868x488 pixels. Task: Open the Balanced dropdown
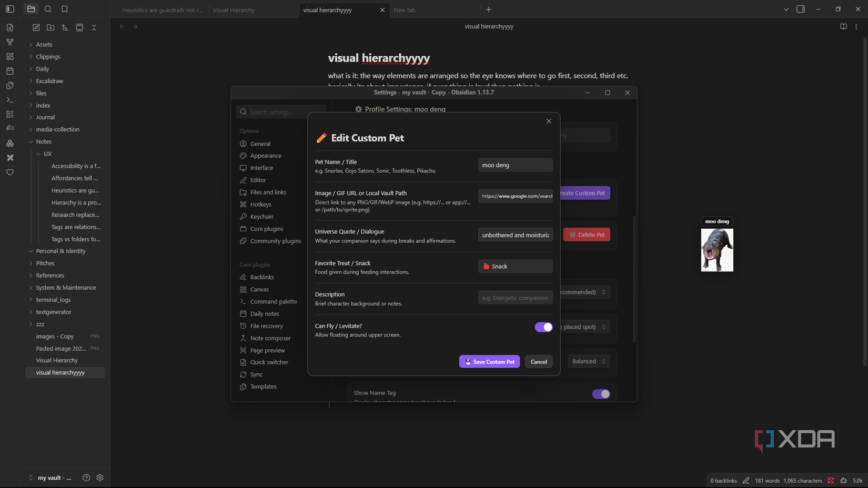click(589, 361)
